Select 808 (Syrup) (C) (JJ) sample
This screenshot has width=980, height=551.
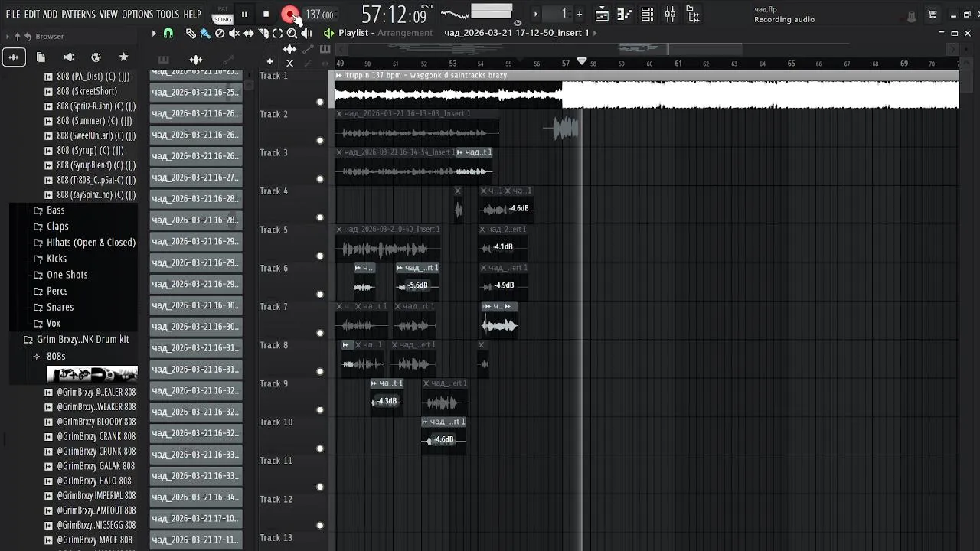pyautogui.click(x=90, y=151)
